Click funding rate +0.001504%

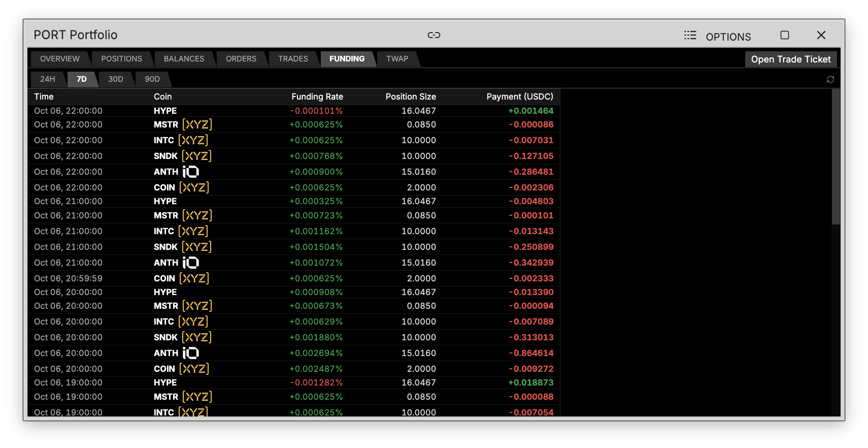click(316, 247)
